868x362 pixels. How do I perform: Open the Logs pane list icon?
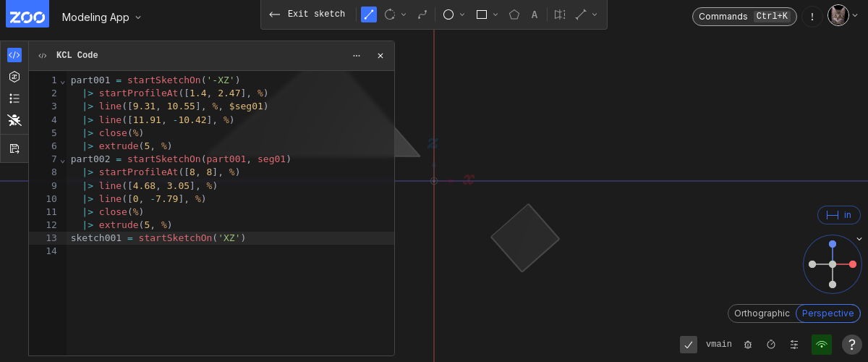(14, 98)
